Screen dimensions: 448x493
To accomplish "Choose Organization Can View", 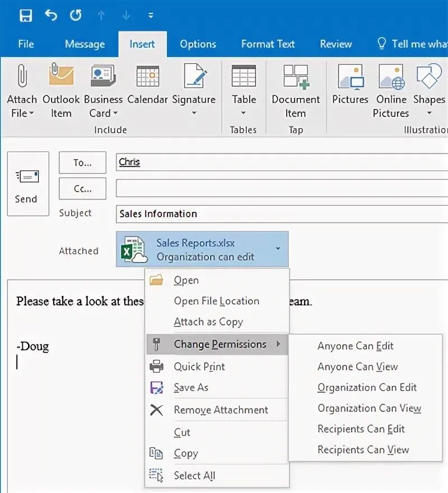I will click(365, 408).
